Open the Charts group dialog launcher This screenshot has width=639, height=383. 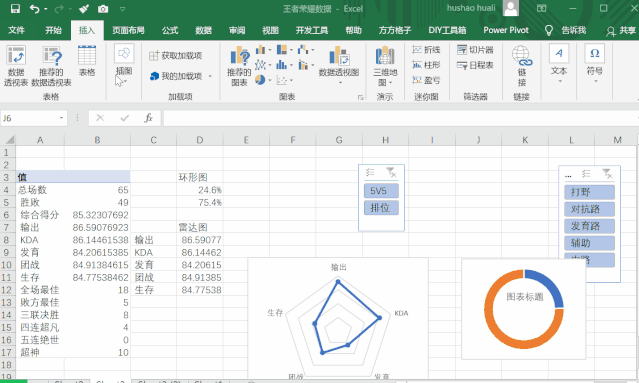pyautogui.click(x=360, y=97)
